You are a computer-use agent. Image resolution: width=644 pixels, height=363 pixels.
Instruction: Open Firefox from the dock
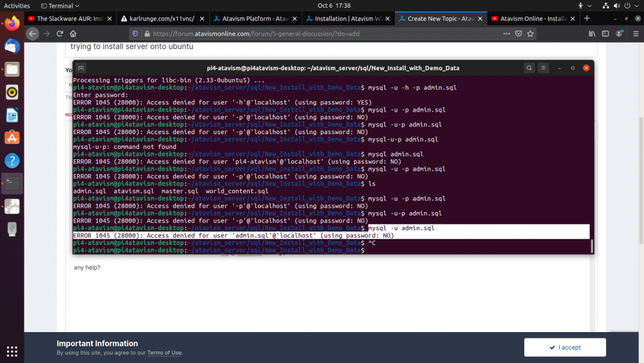[12, 23]
